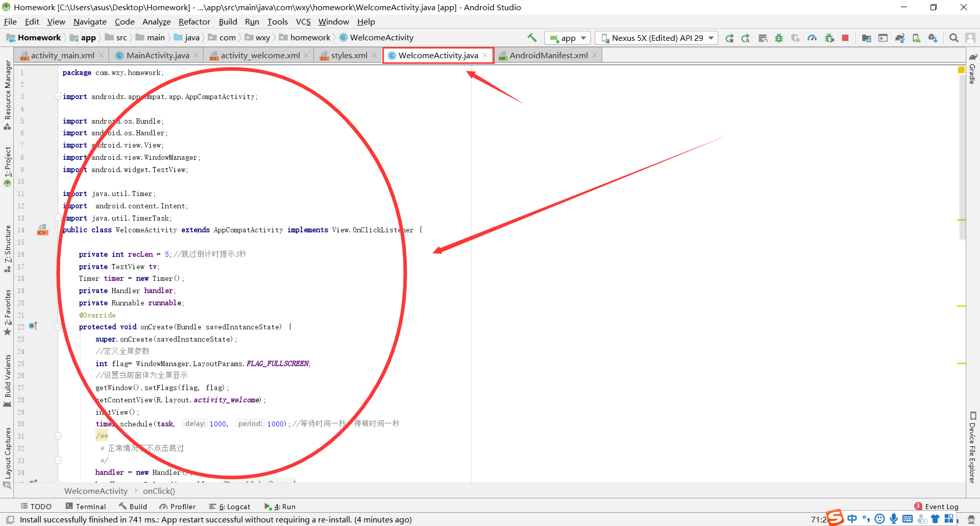This screenshot has height=526, width=980.
Task: Open the Build tool window
Action: point(133,506)
